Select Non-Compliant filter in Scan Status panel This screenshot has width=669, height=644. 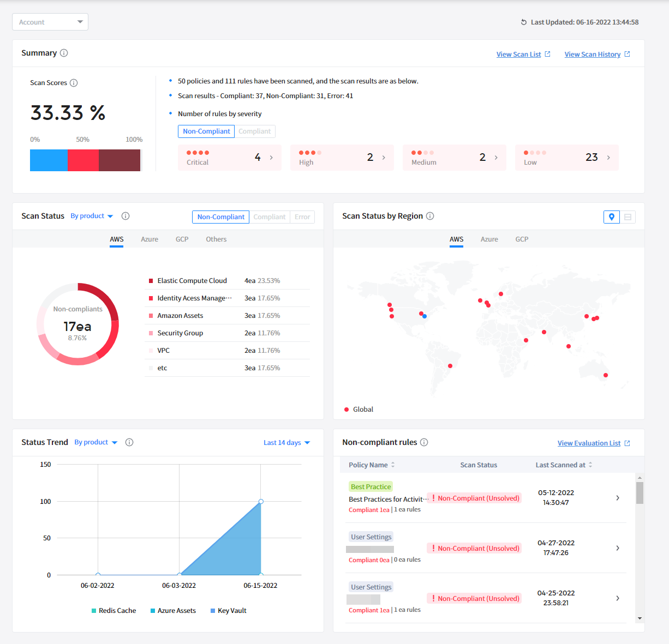(x=221, y=217)
